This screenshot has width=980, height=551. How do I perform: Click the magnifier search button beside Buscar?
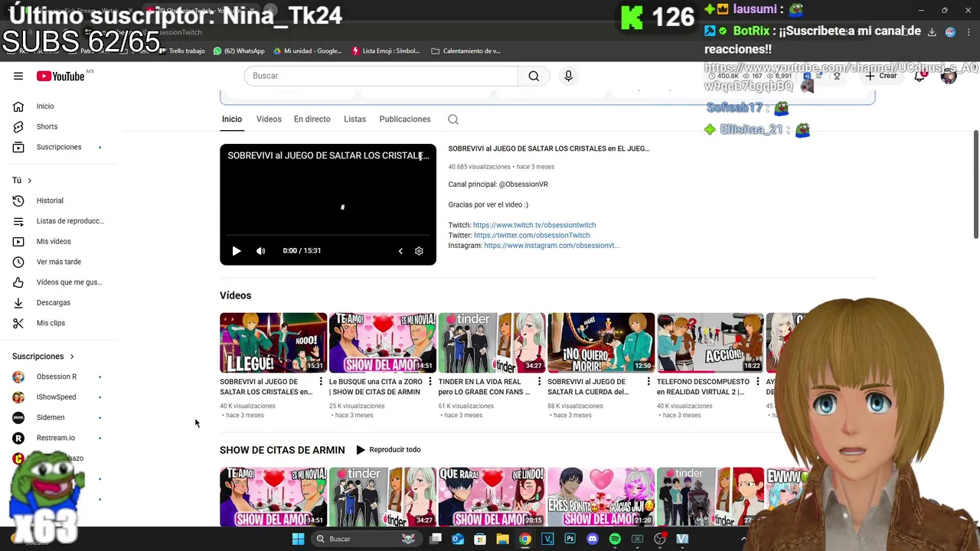tap(534, 76)
